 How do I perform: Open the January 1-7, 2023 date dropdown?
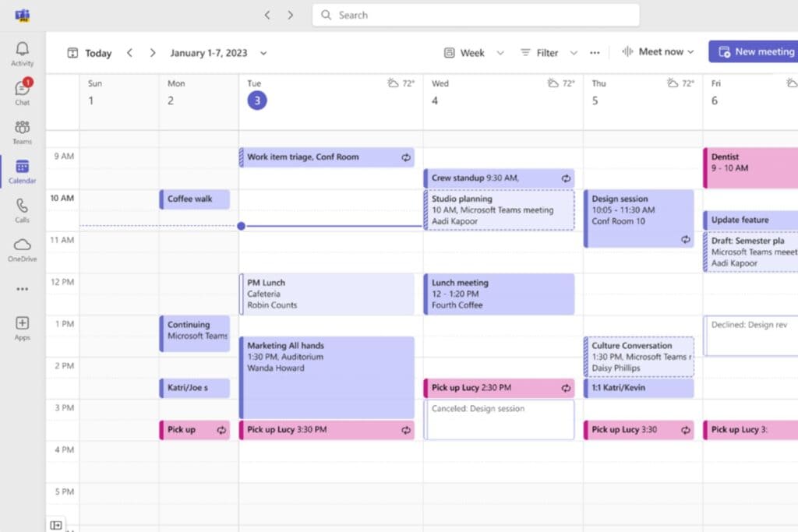pyautogui.click(x=263, y=53)
